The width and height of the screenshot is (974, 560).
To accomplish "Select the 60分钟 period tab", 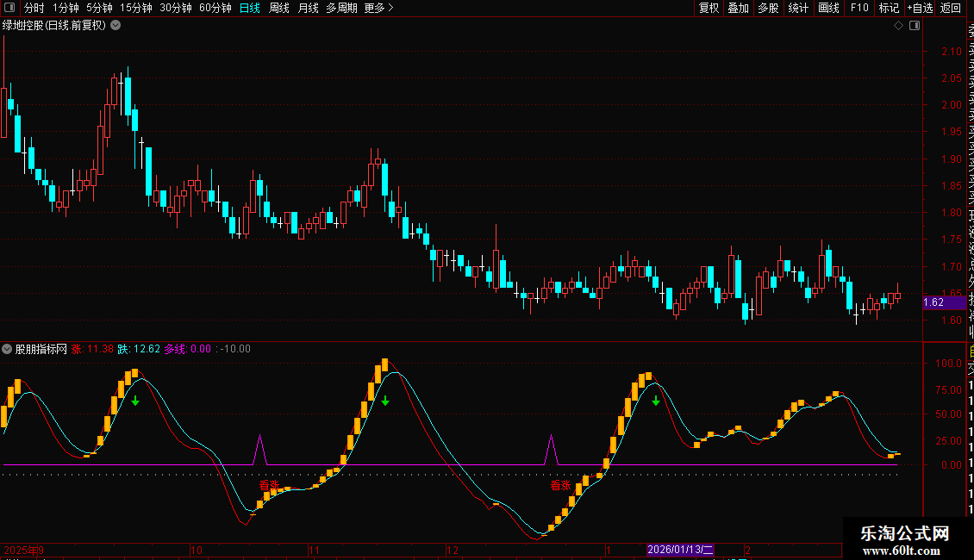I will click(215, 8).
